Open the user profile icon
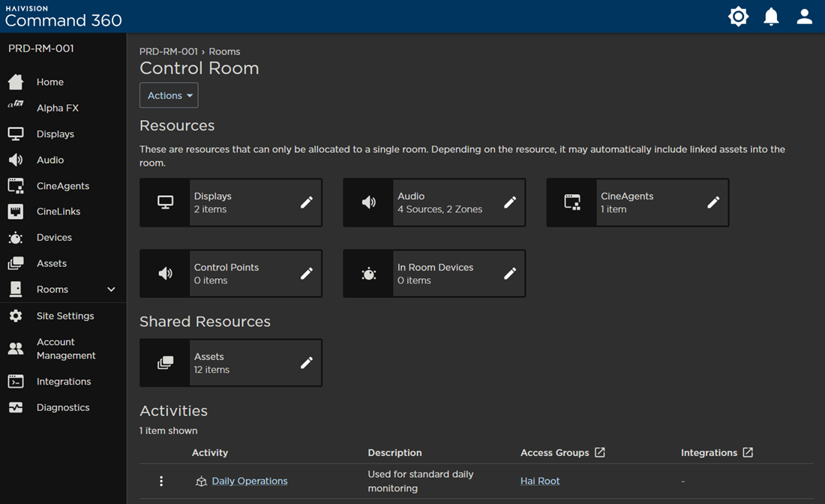This screenshot has height=504, width=825. coord(805,16)
